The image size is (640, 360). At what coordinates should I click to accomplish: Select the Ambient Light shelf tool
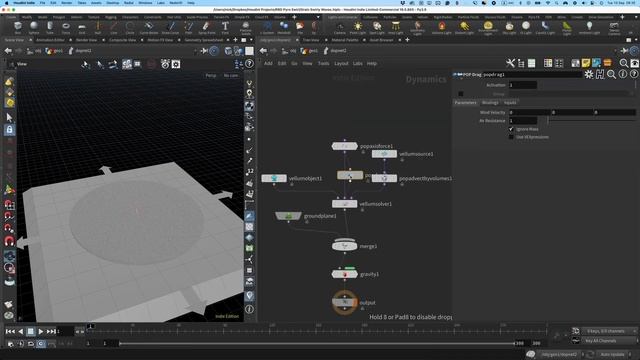pos(589,27)
